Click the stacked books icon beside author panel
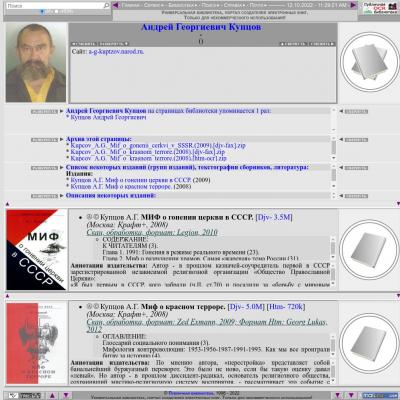The height and width of the screenshot is (400, 400). tap(369, 63)
